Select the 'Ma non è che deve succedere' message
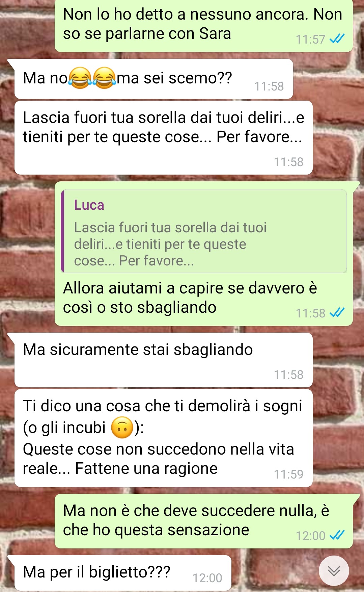Image resolution: width=364 pixels, height=592 pixels. click(x=204, y=521)
